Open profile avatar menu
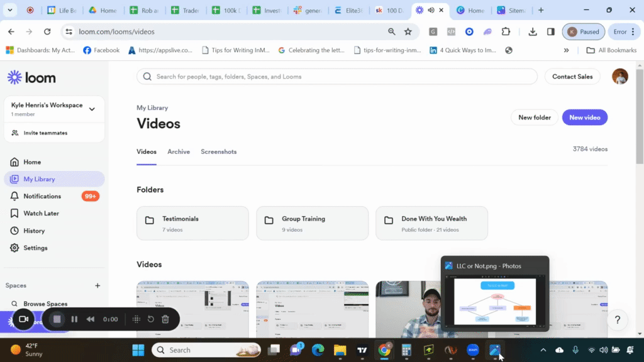This screenshot has height=362, width=644. (619, 77)
